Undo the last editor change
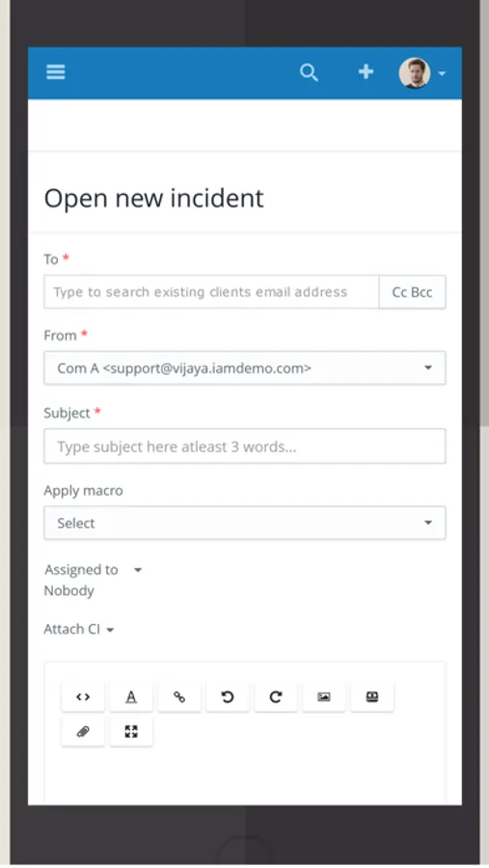This screenshot has height=868, width=489. point(227,697)
